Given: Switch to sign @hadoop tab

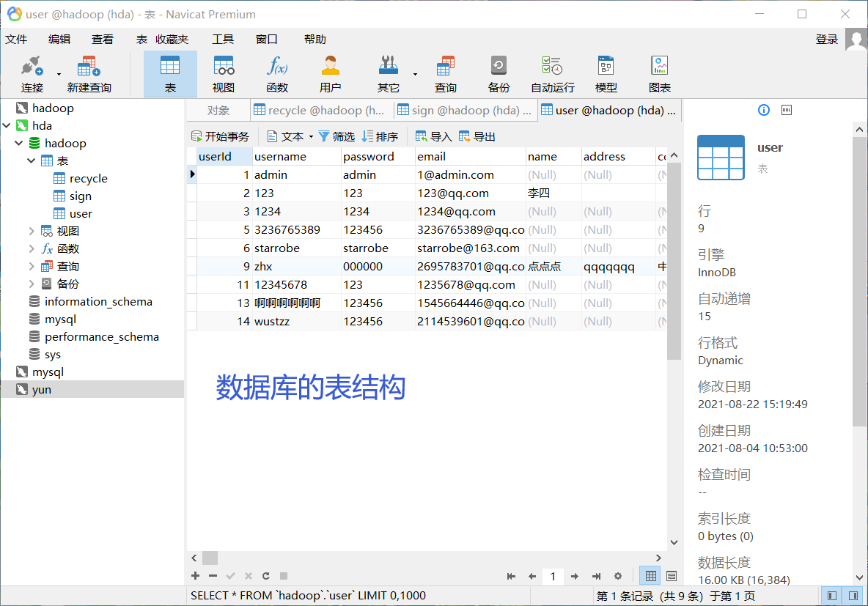Looking at the screenshot, I should pyautogui.click(x=466, y=110).
